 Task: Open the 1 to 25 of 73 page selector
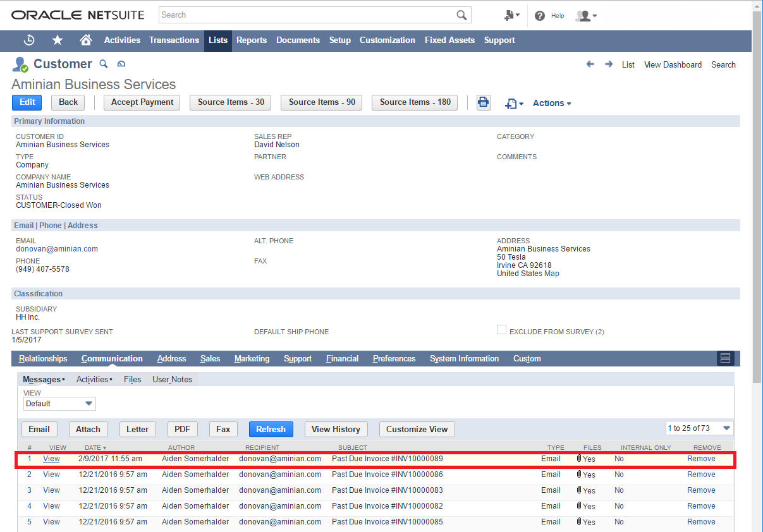[700, 428]
